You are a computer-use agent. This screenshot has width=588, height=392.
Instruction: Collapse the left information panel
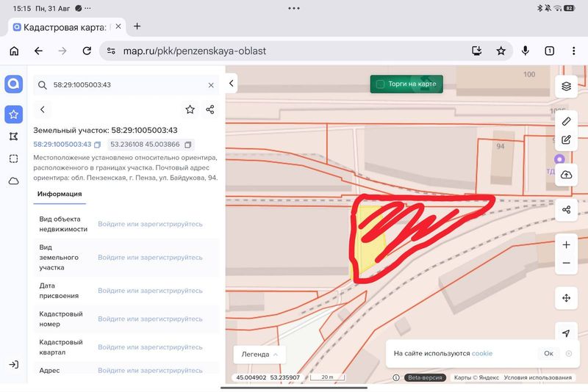point(232,83)
